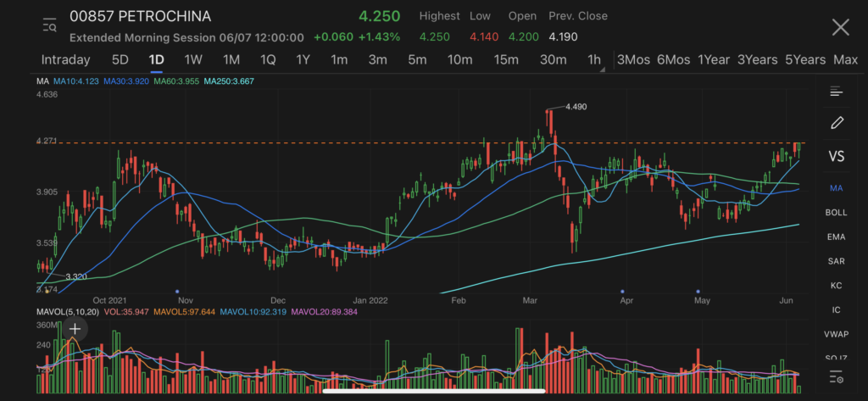Click the MAVOL20:89.384 legend value
This screenshot has width=868, height=401.
(325, 312)
